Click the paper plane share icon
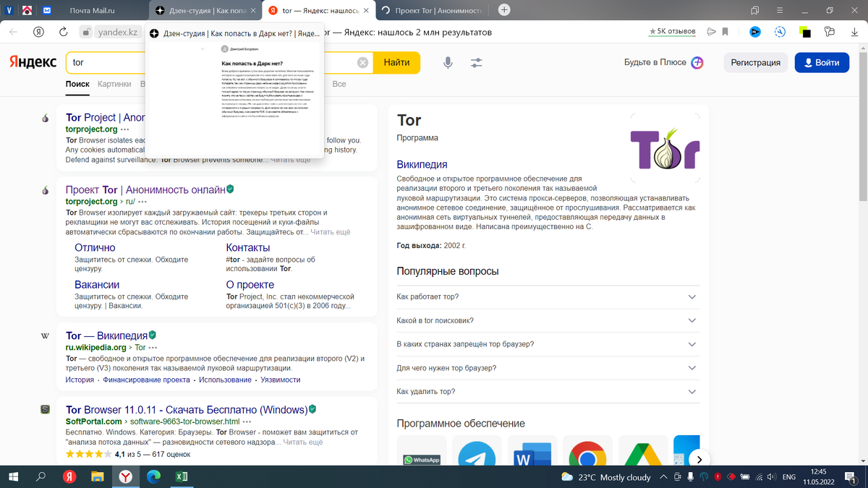The image size is (868, 488). [x=712, y=32]
